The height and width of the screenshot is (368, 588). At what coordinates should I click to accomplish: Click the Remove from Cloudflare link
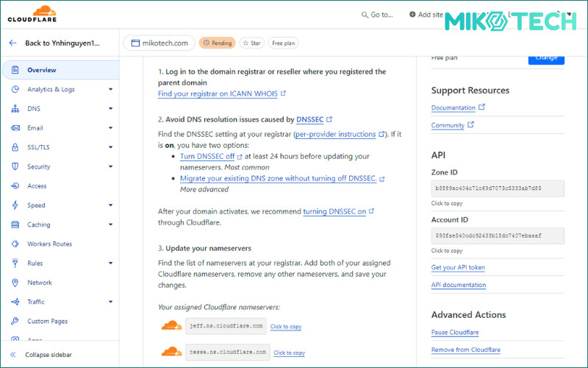click(466, 350)
